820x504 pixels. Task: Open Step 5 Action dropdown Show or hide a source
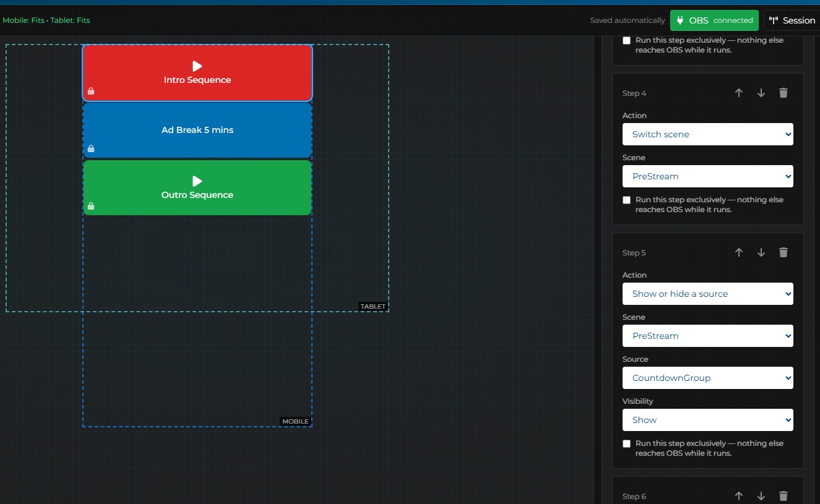coord(708,294)
